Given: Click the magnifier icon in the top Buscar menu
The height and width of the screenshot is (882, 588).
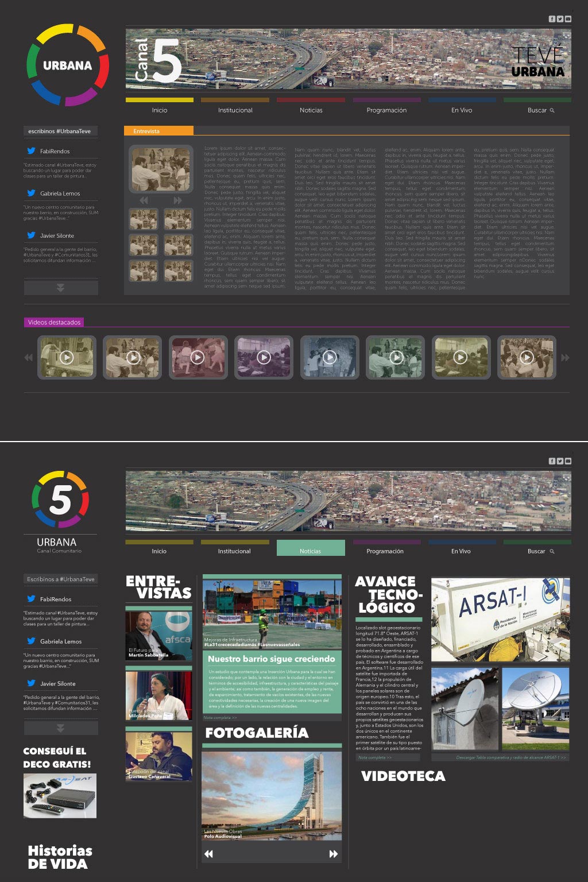Looking at the screenshot, I should point(552,110).
